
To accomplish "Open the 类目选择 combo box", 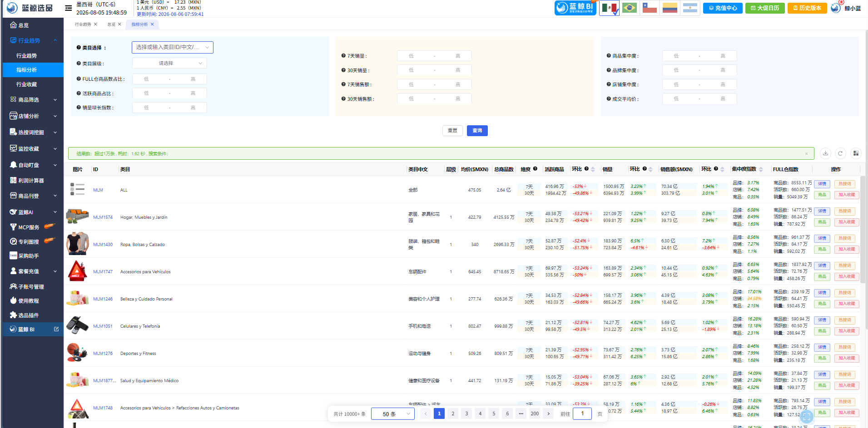I will tap(172, 47).
